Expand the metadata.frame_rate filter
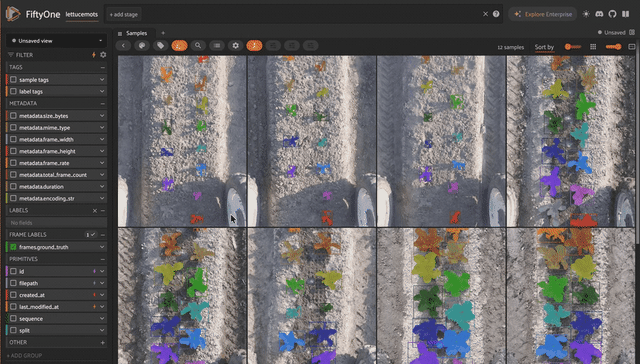Image resolution: width=640 pixels, height=364 pixels. [x=102, y=163]
